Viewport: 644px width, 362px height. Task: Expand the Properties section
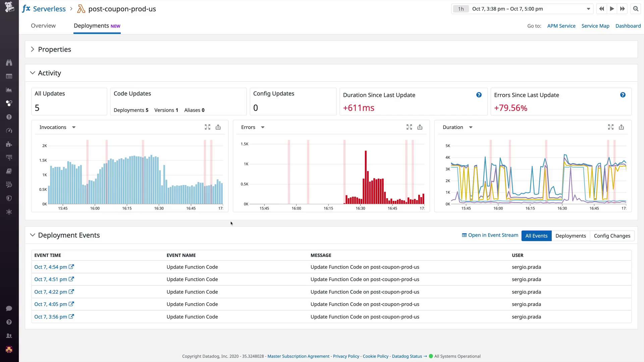pos(33,49)
